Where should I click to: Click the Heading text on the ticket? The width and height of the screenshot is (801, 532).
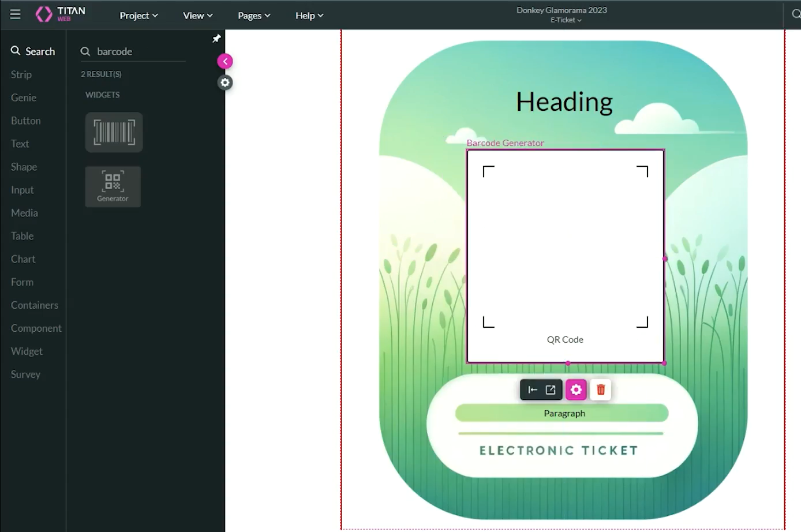coord(564,102)
